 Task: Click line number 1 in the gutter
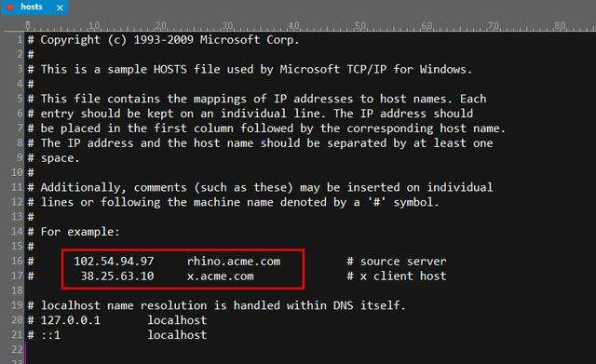pos(20,39)
